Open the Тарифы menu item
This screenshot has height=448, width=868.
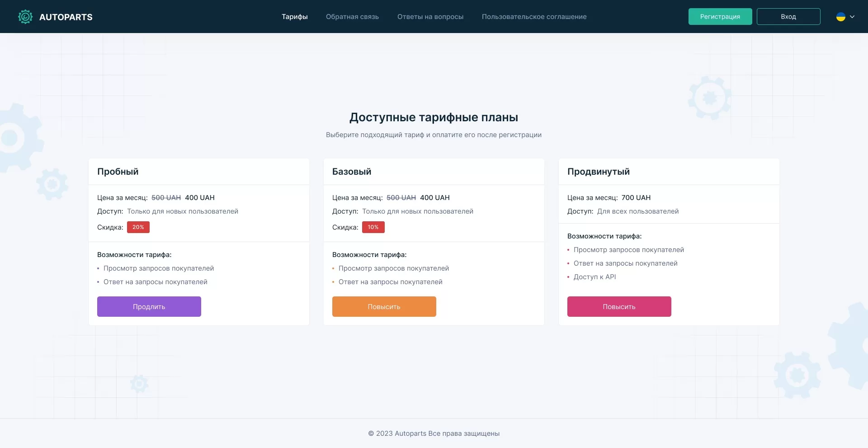(x=295, y=17)
